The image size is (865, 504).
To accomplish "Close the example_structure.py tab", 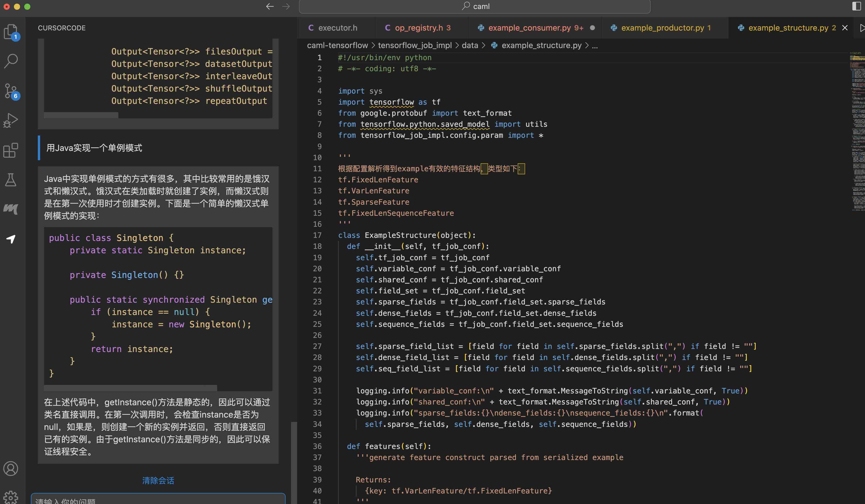I will click(845, 28).
